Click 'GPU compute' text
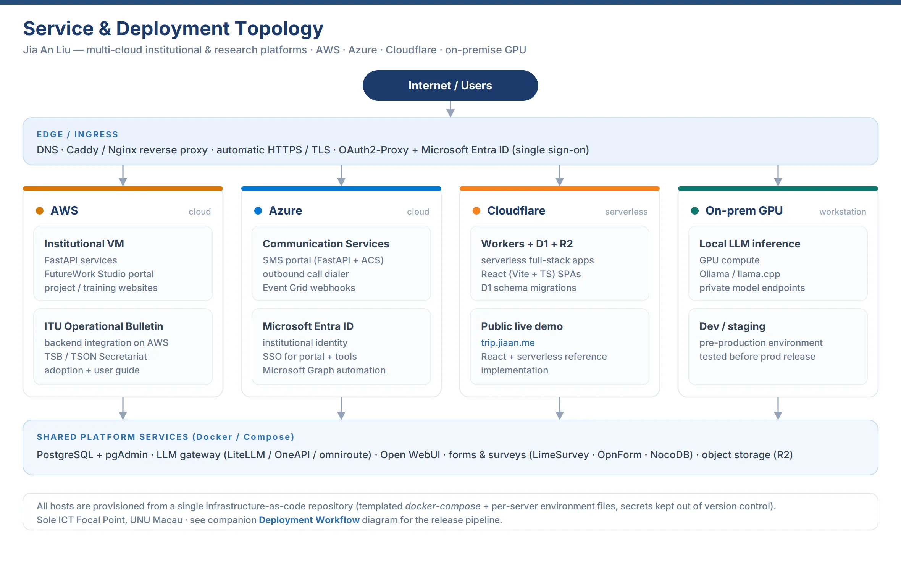Viewport: 901px width, 588px height. coord(730,260)
